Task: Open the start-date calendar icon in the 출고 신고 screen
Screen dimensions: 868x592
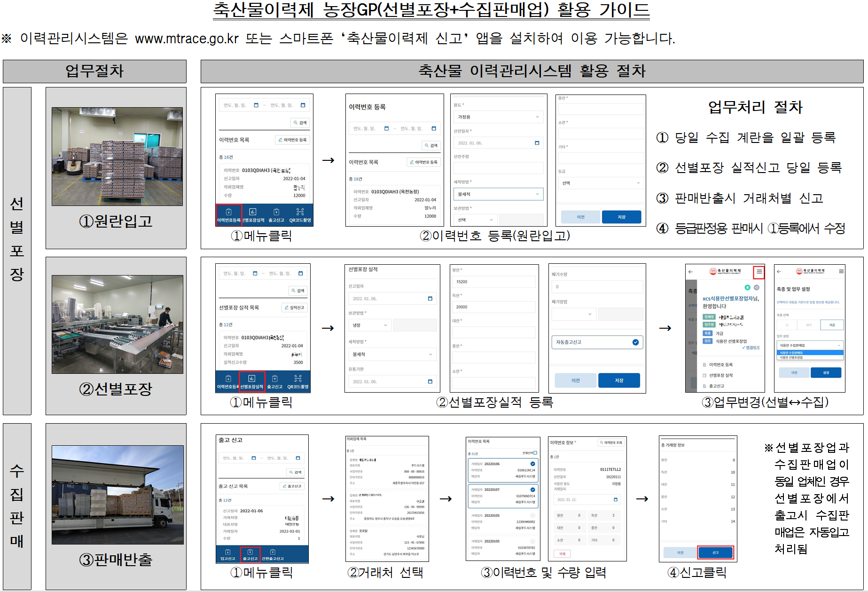Action: pyautogui.click(x=254, y=458)
